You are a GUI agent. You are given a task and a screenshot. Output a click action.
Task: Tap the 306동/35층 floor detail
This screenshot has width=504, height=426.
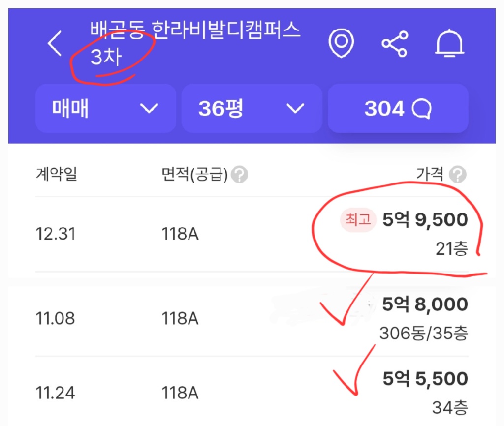[x=423, y=334]
